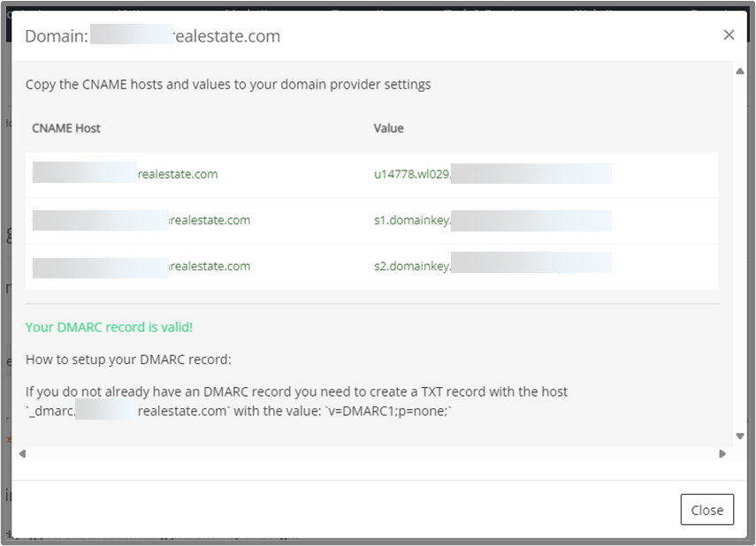Select the s2.domainkey value in the third row
Screen dimensions: 756x546
point(491,266)
